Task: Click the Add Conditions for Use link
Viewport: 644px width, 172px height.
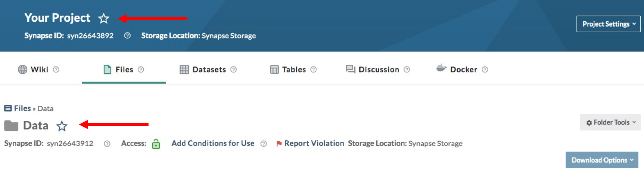Action: (213, 143)
